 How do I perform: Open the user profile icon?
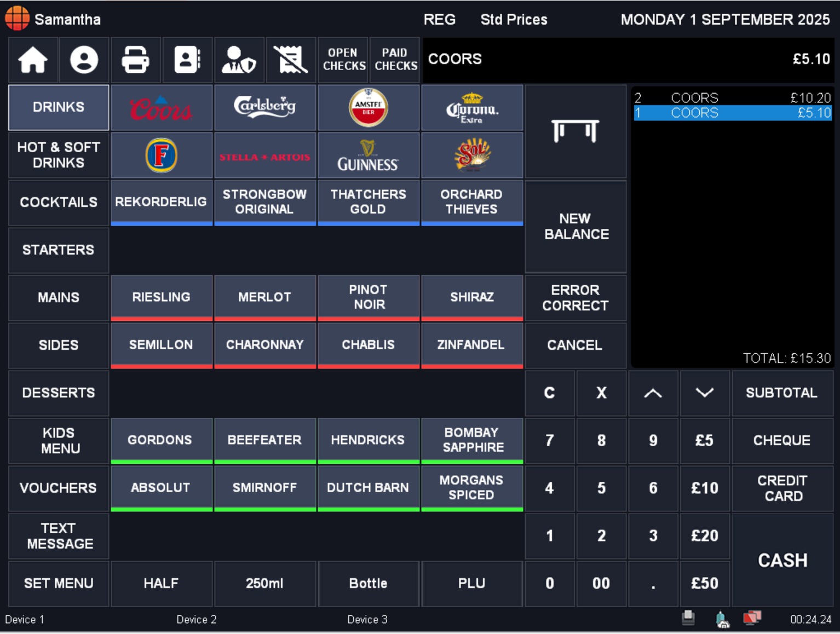click(x=84, y=60)
